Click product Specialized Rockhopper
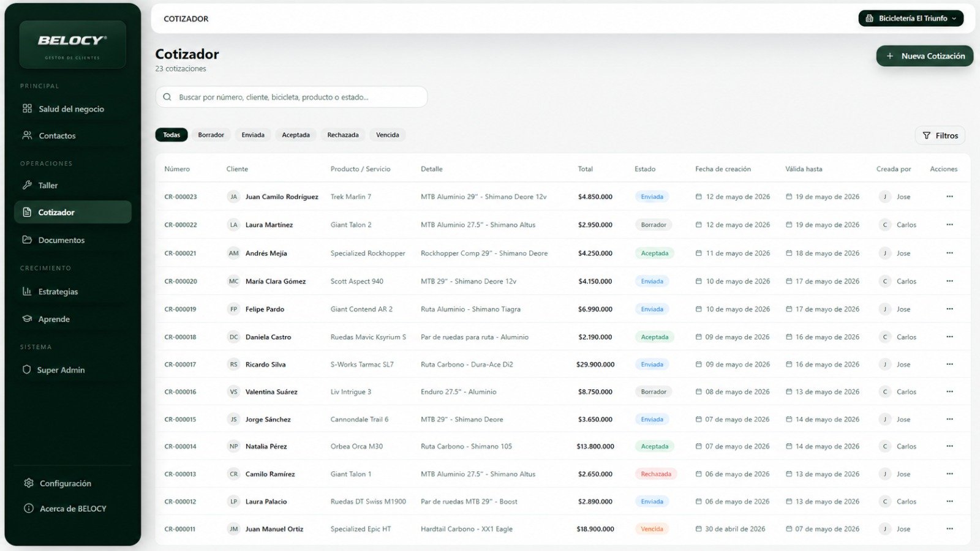 click(367, 253)
